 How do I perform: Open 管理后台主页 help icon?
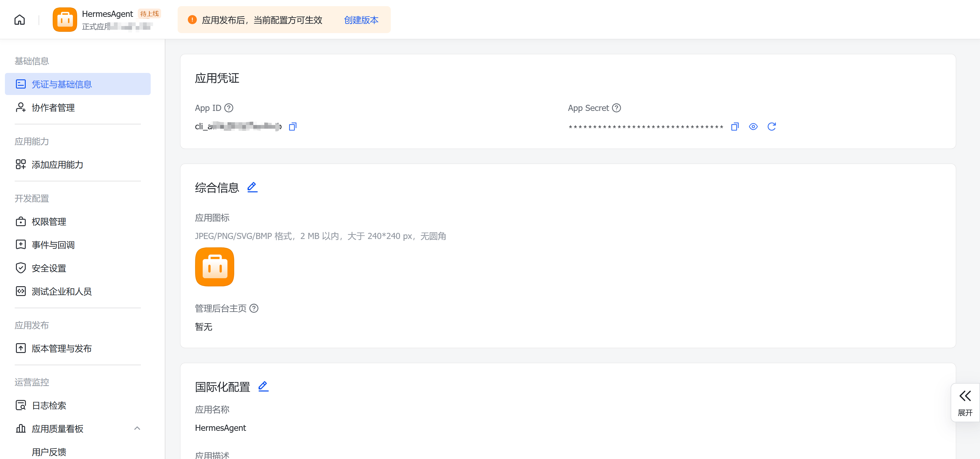click(254, 308)
